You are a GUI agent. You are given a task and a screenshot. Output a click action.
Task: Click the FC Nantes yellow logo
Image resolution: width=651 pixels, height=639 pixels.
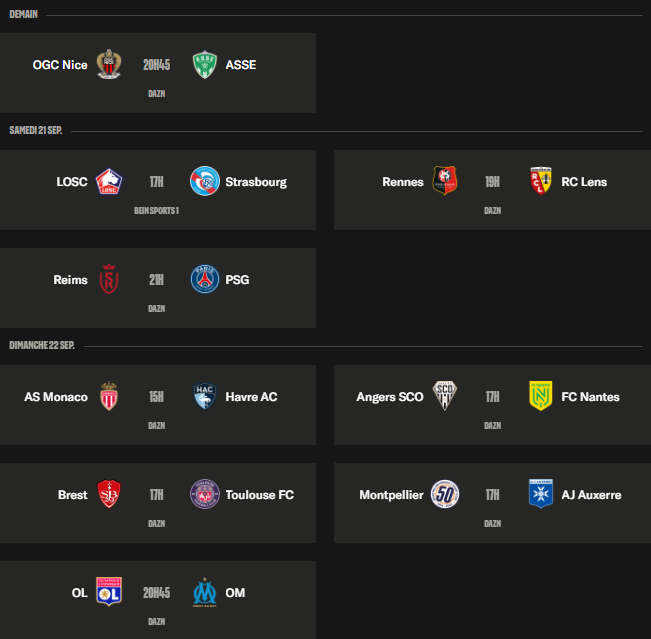click(x=541, y=396)
